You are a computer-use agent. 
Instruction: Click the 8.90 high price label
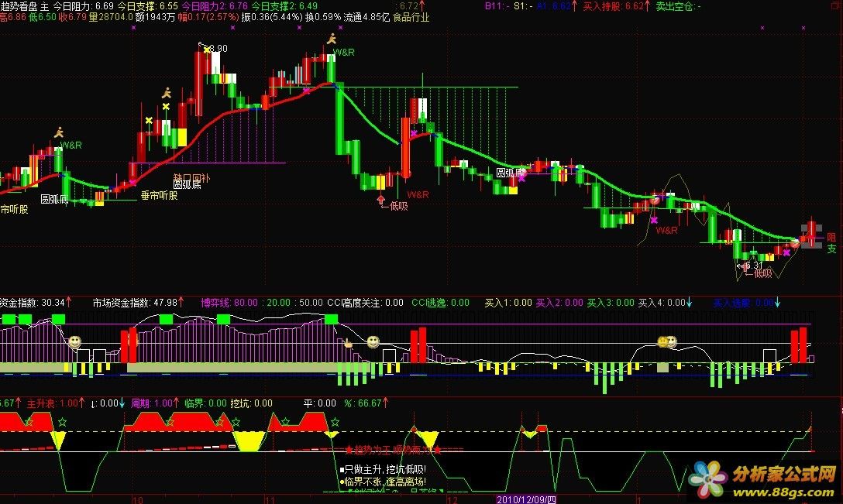[x=218, y=48]
